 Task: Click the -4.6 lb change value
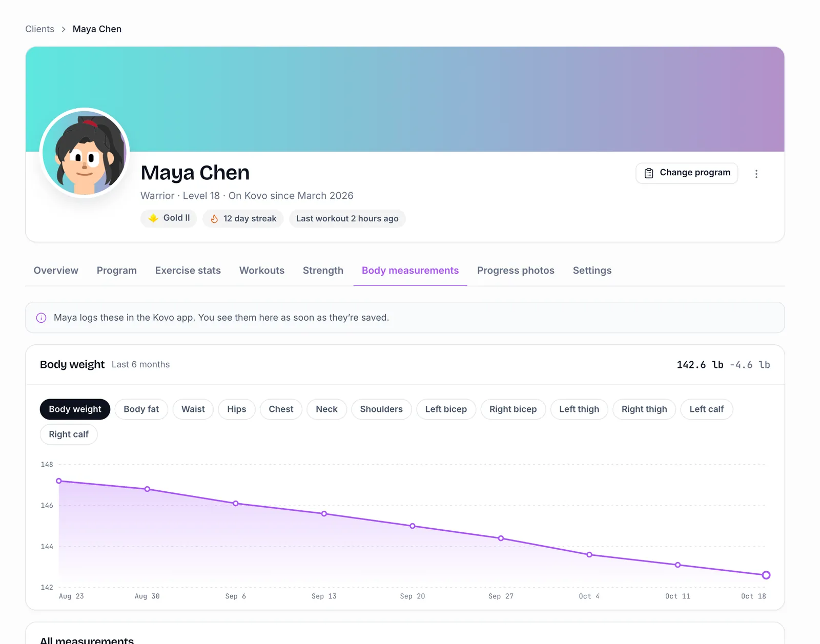(750, 365)
